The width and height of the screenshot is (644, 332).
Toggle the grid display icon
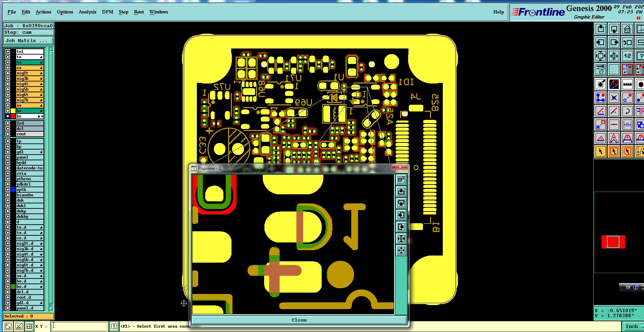point(614,69)
